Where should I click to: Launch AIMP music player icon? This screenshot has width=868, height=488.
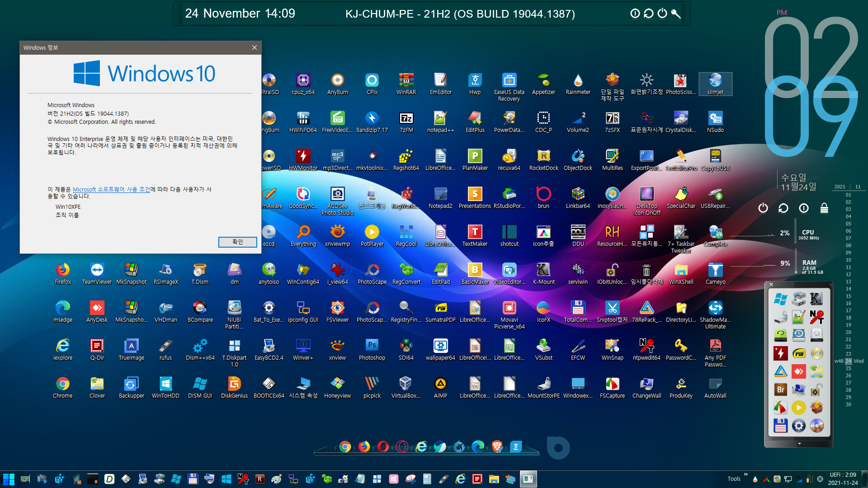(440, 388)
